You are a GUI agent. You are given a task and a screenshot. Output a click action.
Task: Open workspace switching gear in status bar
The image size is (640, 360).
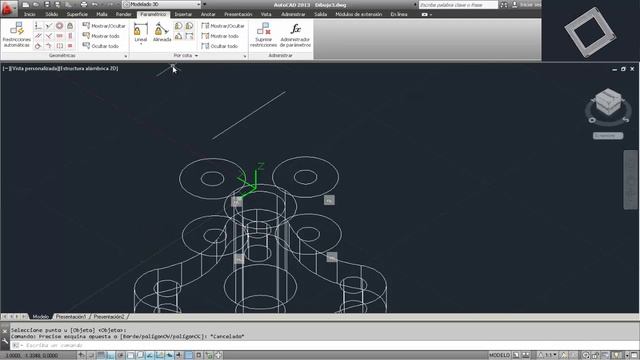586,356
